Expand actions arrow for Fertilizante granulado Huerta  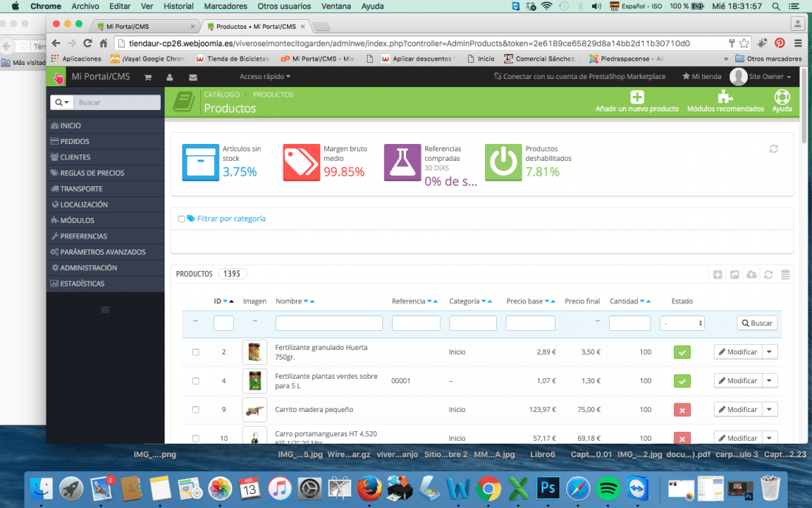769,352
